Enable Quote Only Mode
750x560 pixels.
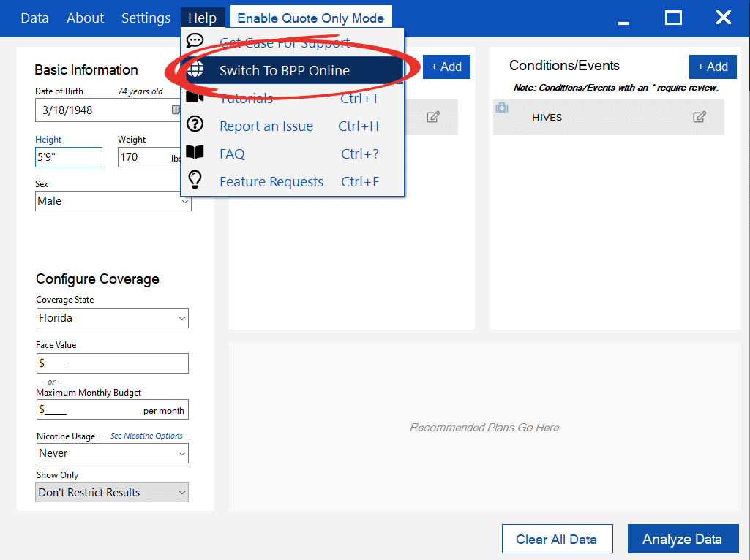point(310,18)
